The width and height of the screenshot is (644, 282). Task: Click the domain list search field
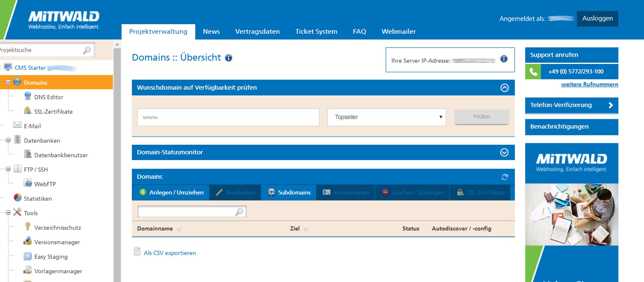tap(192, 211)
